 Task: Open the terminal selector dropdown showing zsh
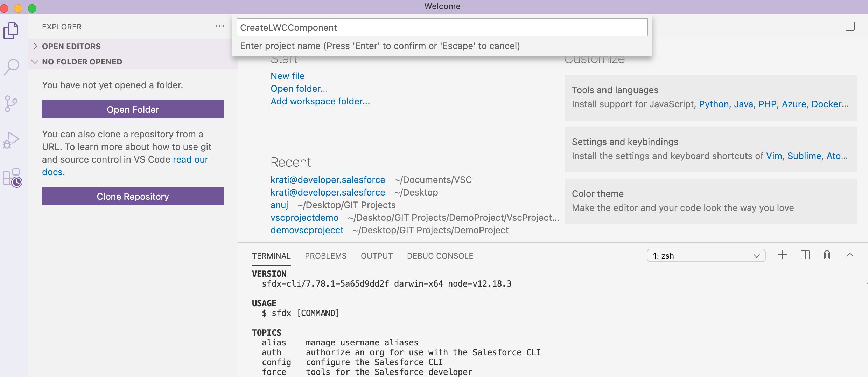point(706,256)
